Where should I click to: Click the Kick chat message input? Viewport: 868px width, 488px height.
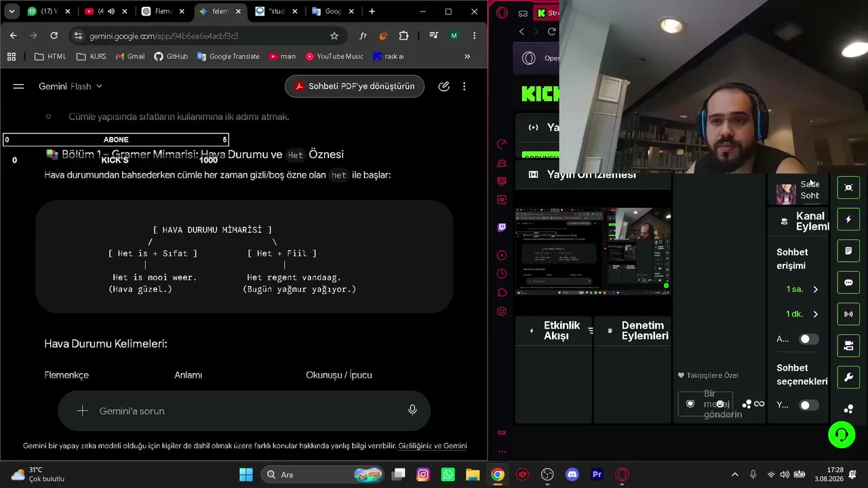point(705,404)
